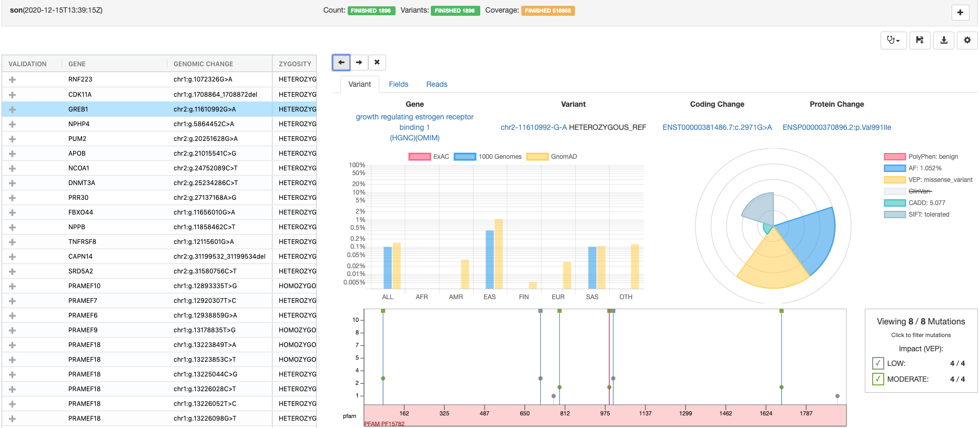Click validation plus icon for CAPN14 row
This screenshot has width=980, height=428.
point(12,257)
